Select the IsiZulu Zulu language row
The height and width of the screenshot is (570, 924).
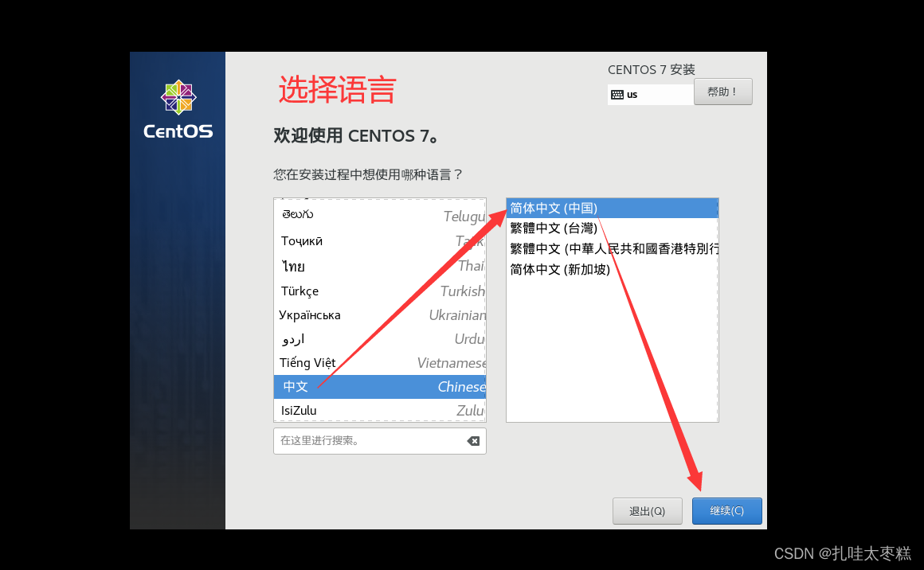[380, 411]
